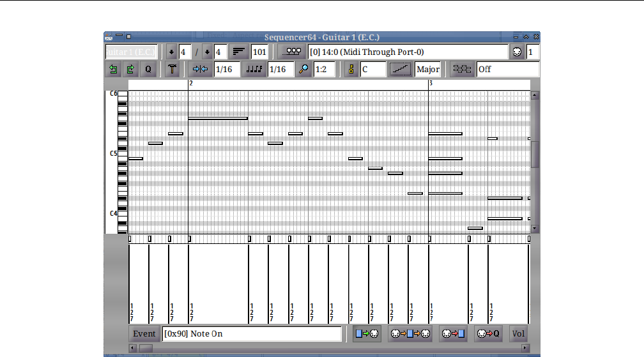The height and width of the screenshot is (357, 644).
Task: Open the magnifier zoom menu
Action: click(303, 70)
